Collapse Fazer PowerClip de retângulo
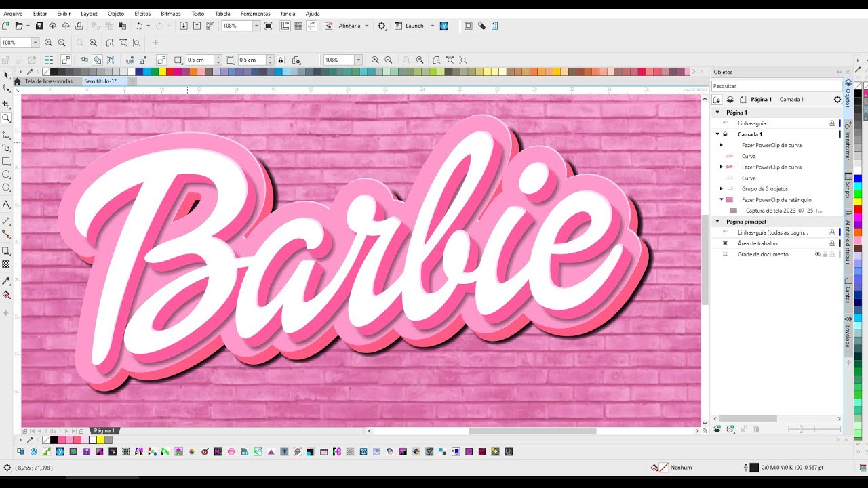Screen dimensions: 868x488 721,199
